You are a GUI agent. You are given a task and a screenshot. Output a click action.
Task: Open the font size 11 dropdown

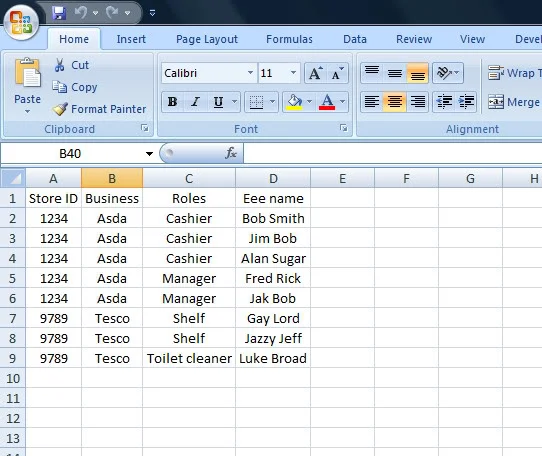293,73
